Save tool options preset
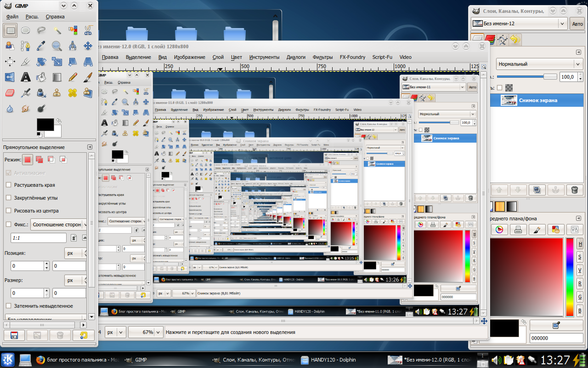 14,335
